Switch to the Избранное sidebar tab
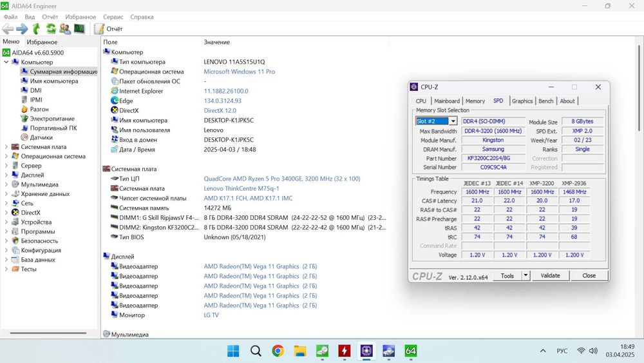644x363 pixels. 42,42
